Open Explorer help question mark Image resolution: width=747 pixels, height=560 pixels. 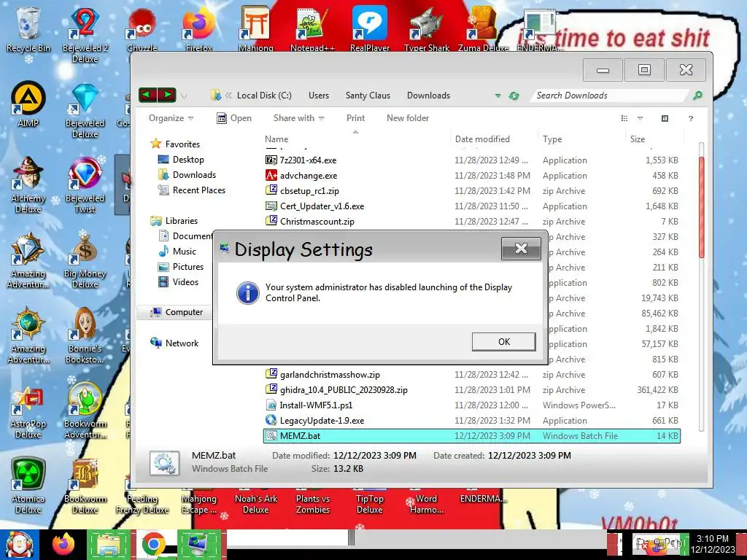pyautogui.click(x=691, y=119)
